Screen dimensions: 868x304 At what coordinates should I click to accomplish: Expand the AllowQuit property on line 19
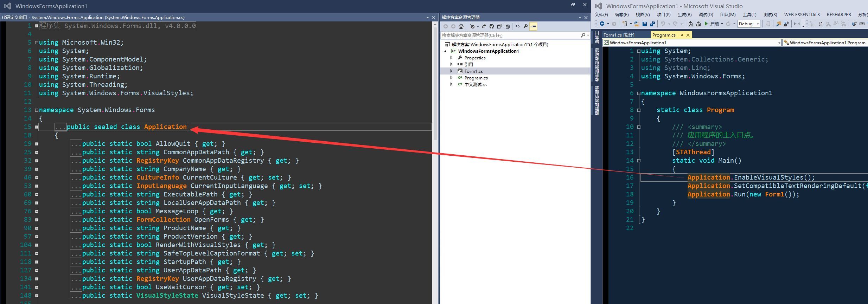(37, 144)
